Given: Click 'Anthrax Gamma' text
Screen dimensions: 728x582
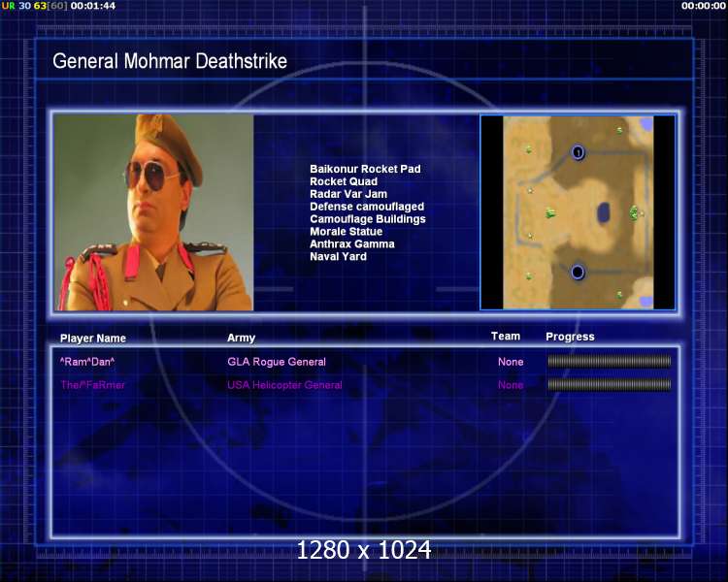Looking at the screenshot, I should 352,244.
